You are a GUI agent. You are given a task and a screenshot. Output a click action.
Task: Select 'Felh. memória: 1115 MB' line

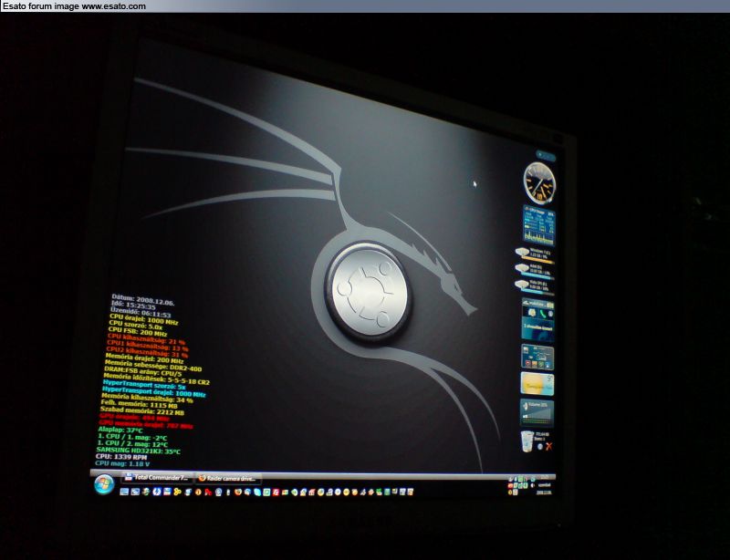[140, 404]
